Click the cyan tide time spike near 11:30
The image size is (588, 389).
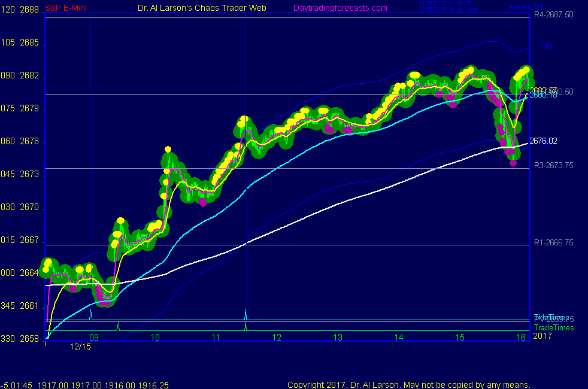tap(245, 314)
